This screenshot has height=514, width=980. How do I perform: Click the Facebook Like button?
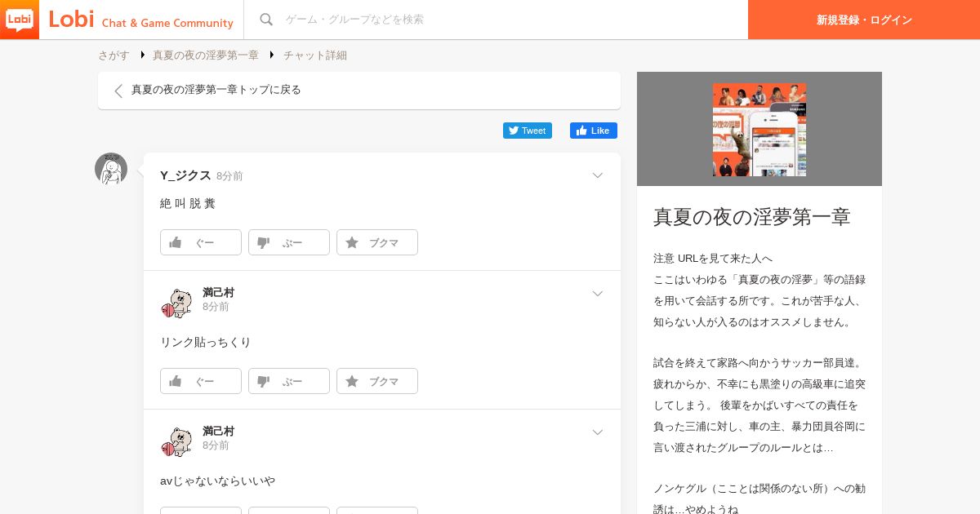point(594,131)
